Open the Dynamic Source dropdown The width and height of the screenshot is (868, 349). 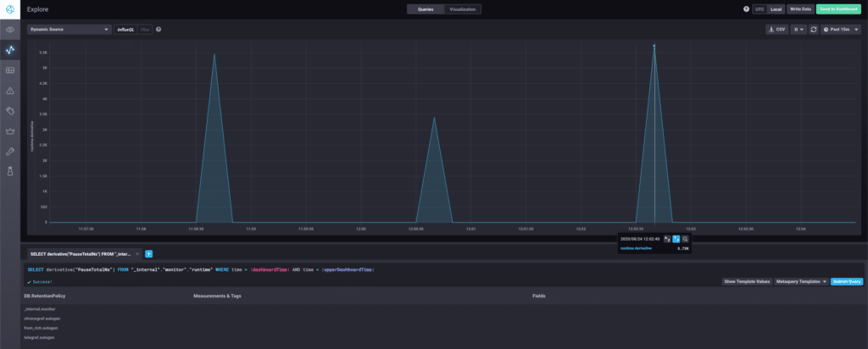(x=69, y=29)
